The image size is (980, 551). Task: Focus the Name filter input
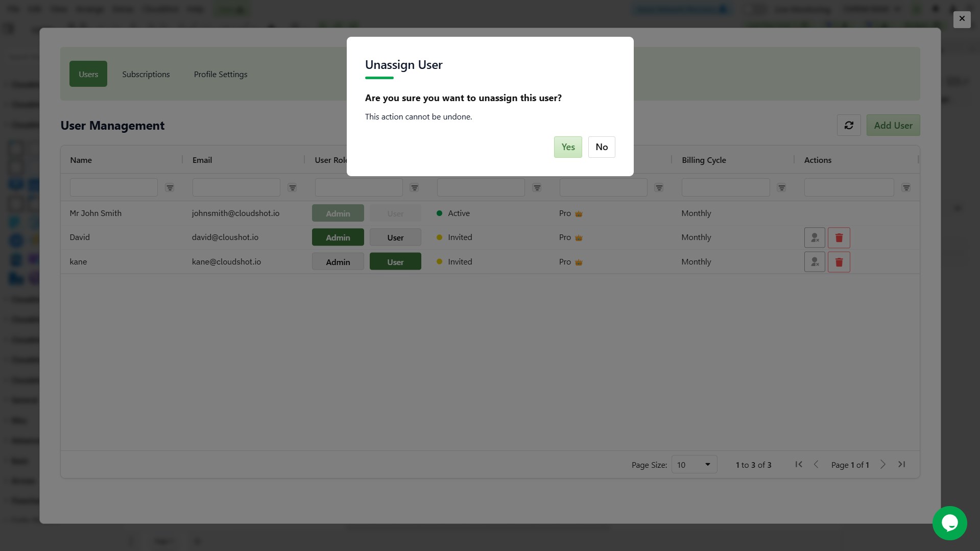[114, 187]
